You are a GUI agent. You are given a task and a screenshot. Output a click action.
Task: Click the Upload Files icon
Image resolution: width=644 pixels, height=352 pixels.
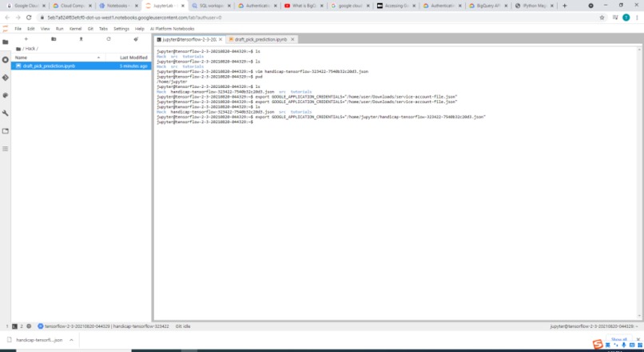pos(81,39)
